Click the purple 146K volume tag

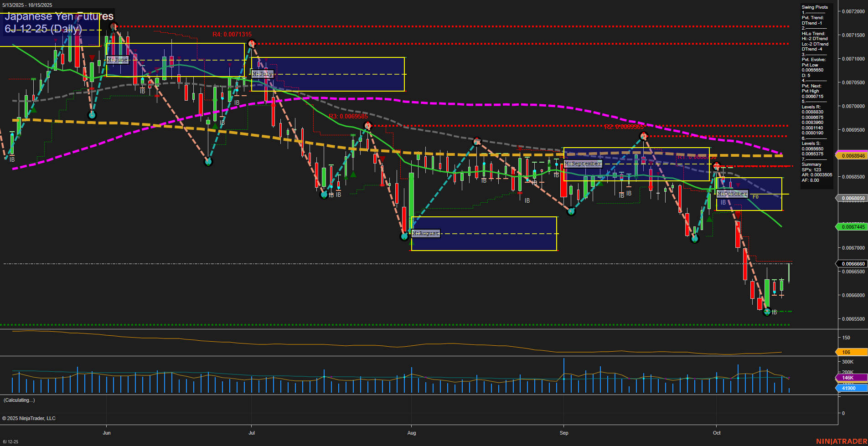pyautogui.click(x=849, y=378)
